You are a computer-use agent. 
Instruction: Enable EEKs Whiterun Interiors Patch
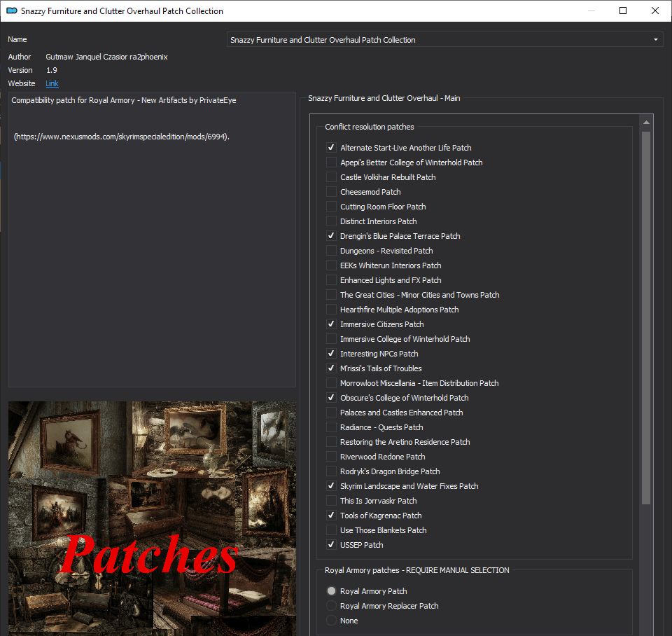tap(331, 265)
